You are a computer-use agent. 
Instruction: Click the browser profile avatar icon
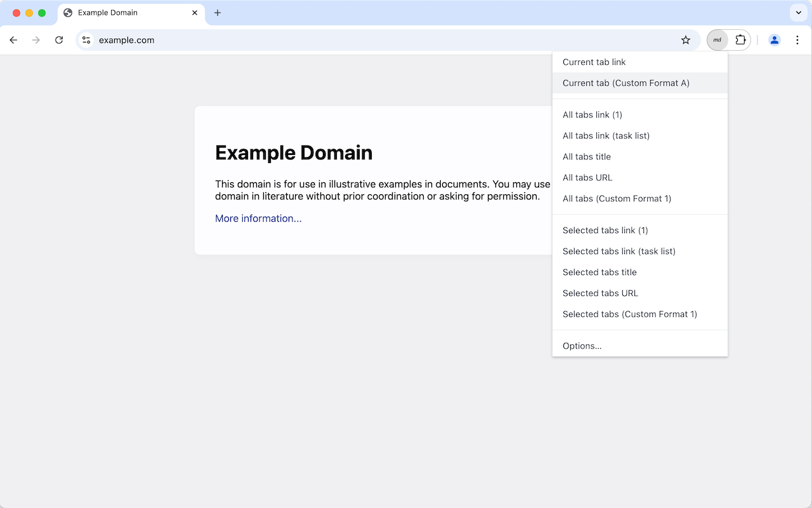coord(775,39)
